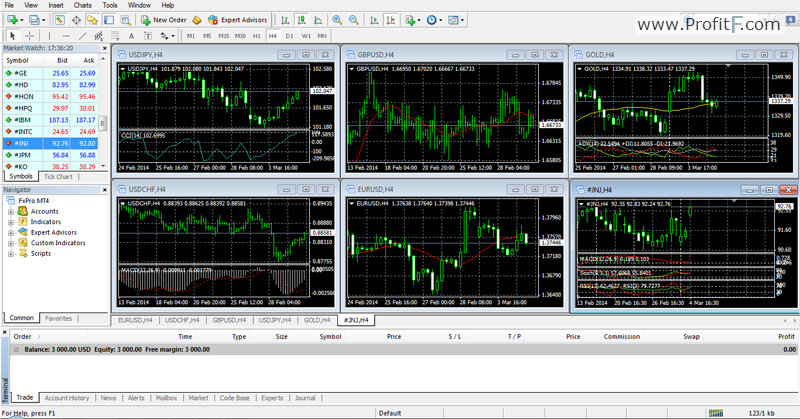Viewport: 800px width, 419px height.
Task: Open the Profiles toolbar icon
Action: (34, 20)
